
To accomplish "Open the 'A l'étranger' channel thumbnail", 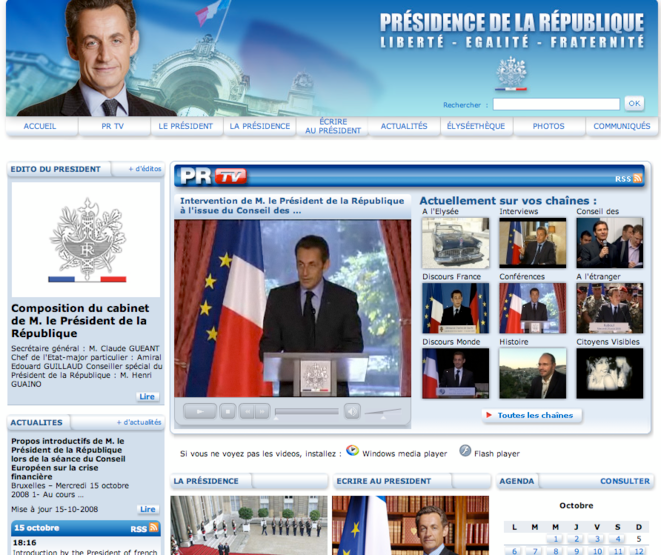I will coord(610,308).
